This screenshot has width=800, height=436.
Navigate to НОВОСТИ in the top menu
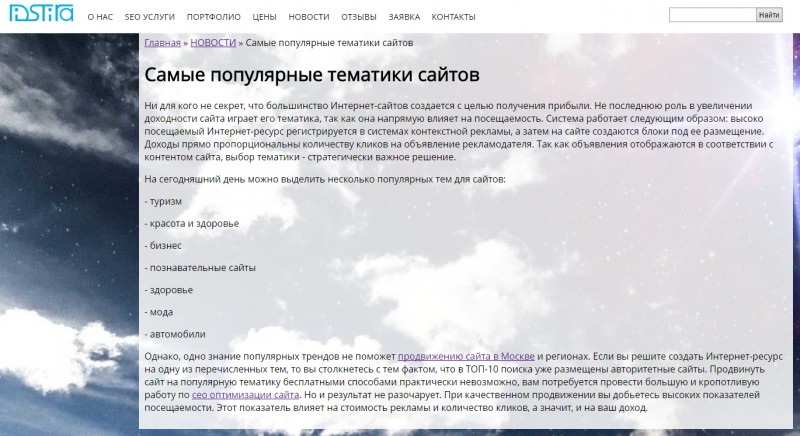309,17
